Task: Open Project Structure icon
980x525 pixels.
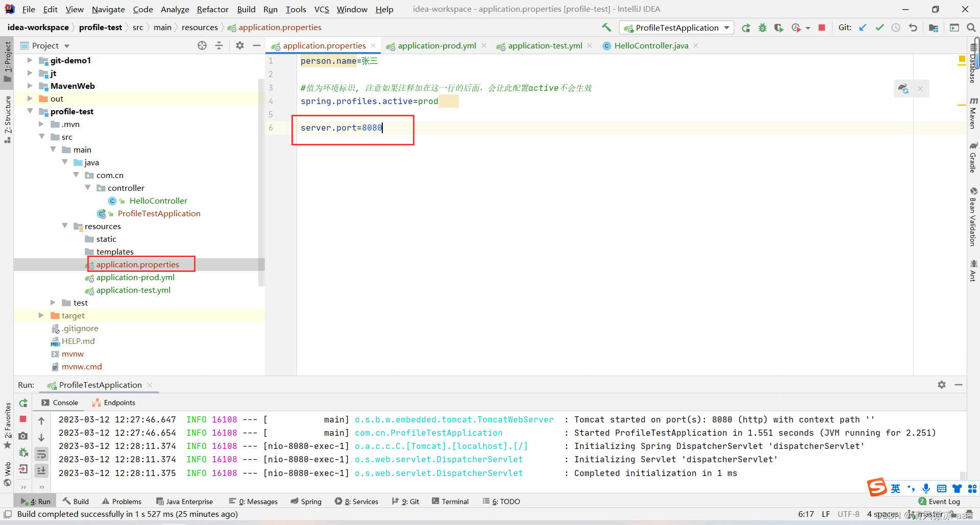Action: click(934, 28)
